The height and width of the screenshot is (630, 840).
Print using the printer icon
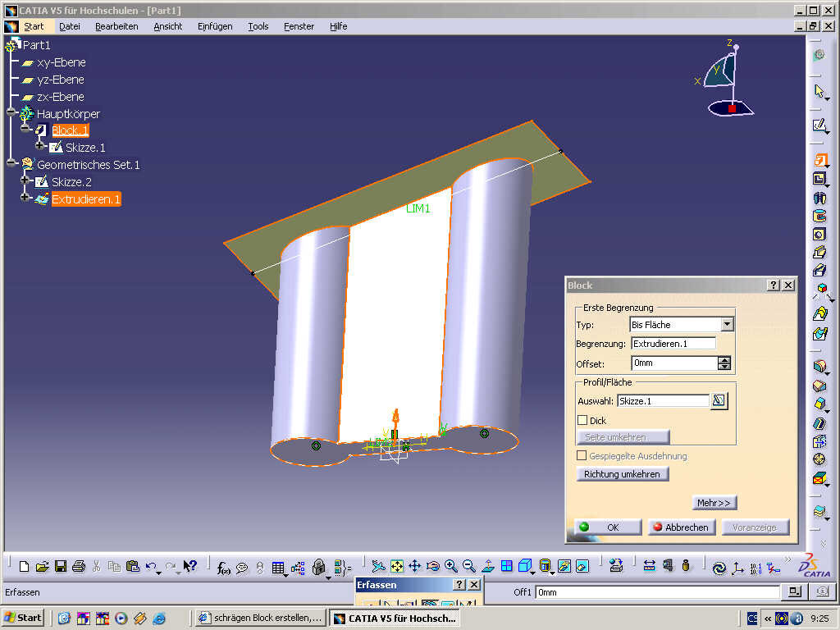(x=79, y=566)
